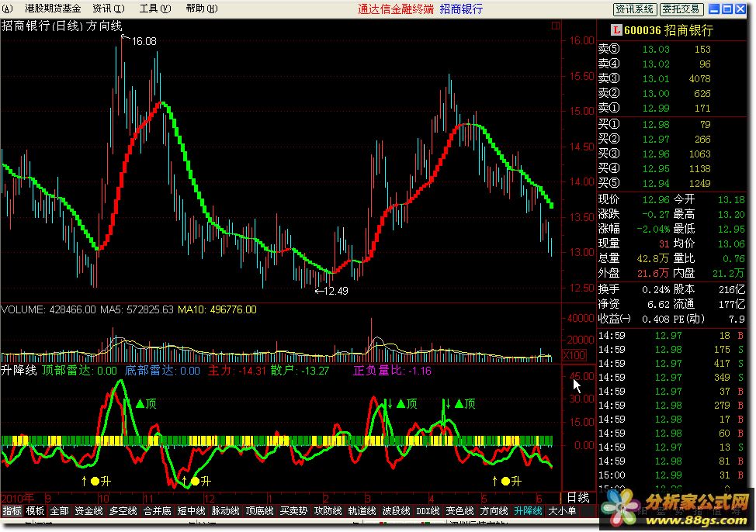Click the 现价 value 12.96
Image resolution: width=756 pixels, height=532 pixels.
tap(656, 199)
